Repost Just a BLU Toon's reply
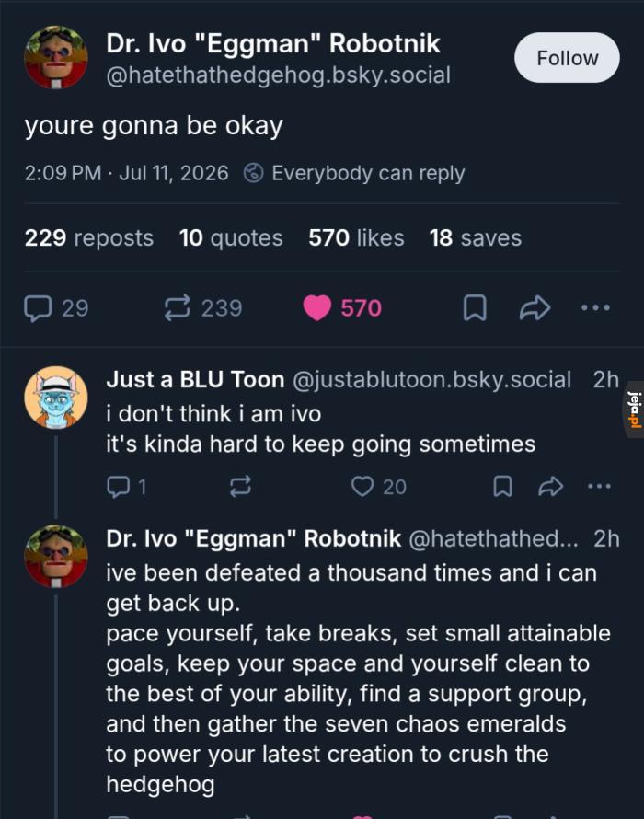Viewport: 644px width, 819px height. pyautogui.click(x=241, y=487)
